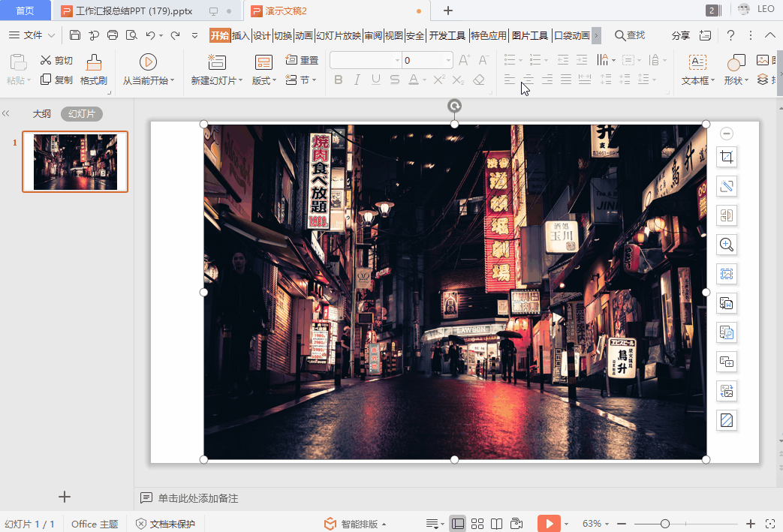
Task: Open the magnifier tool in the right picture panel
Action: [x=726, y=244]
